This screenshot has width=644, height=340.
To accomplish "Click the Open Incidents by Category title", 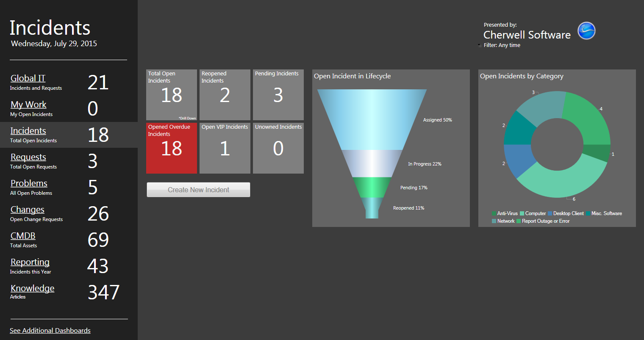I will coord(522,76).
